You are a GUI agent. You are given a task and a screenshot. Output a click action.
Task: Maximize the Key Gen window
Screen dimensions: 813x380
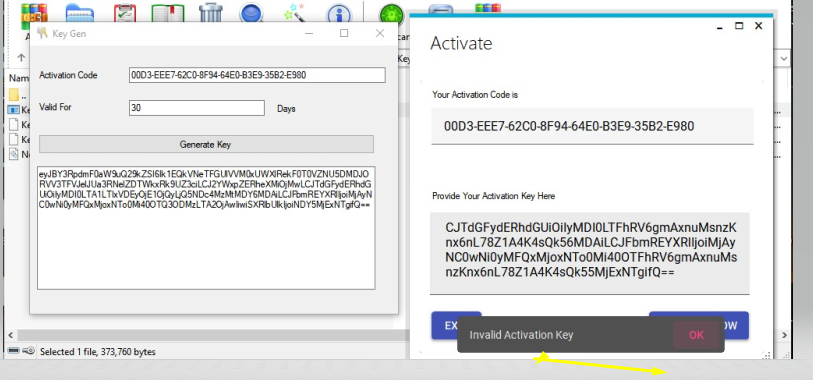coord(344,34)
